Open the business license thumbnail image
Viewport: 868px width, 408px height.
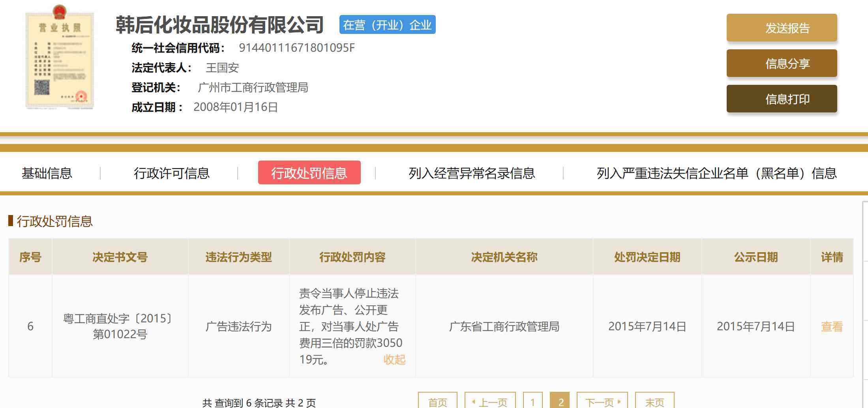60,58
